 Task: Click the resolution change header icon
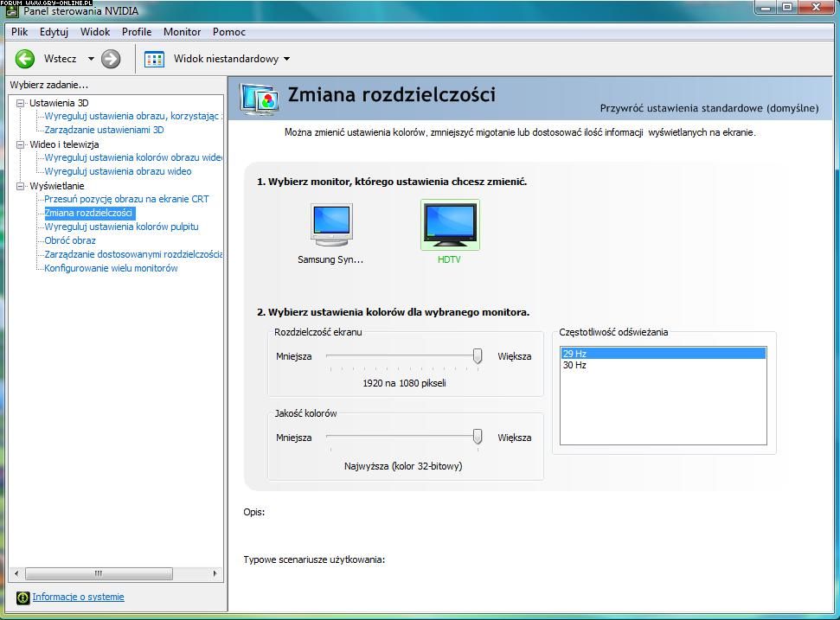click(x=260, y=99)
